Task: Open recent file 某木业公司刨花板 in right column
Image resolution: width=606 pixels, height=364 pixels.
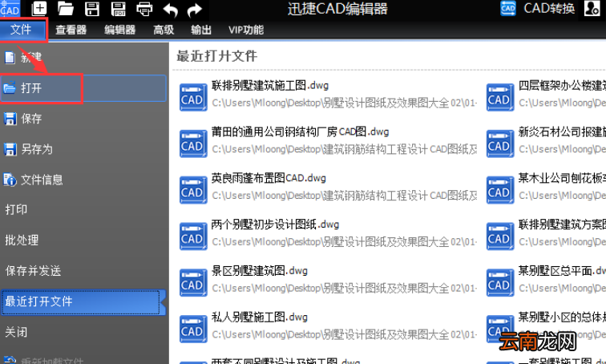Action: 562,178
